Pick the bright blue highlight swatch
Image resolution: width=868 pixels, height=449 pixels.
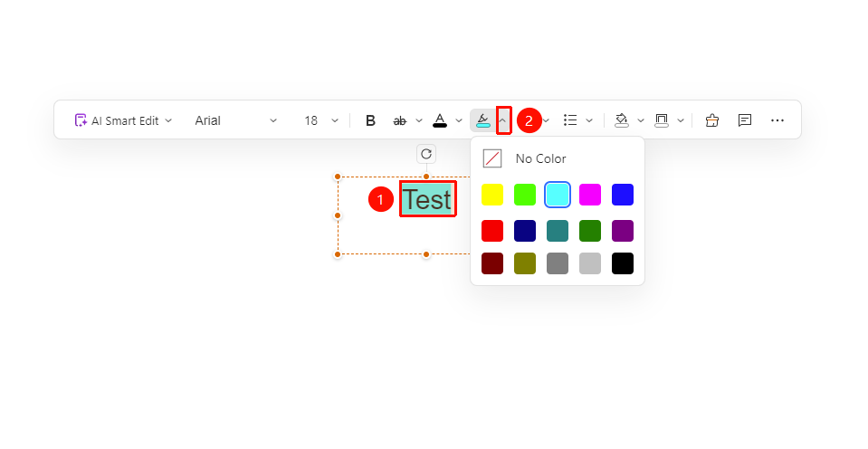(x=623, y=195)
